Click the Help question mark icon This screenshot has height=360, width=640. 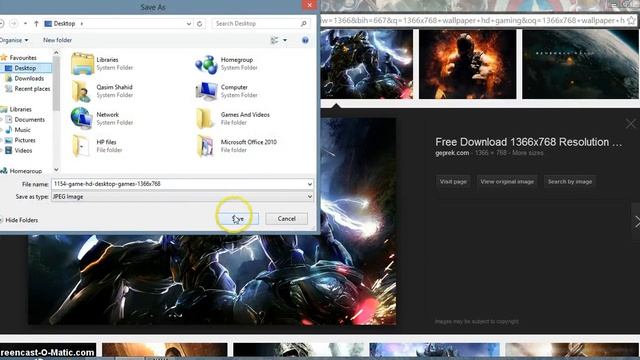coord(305,40)
